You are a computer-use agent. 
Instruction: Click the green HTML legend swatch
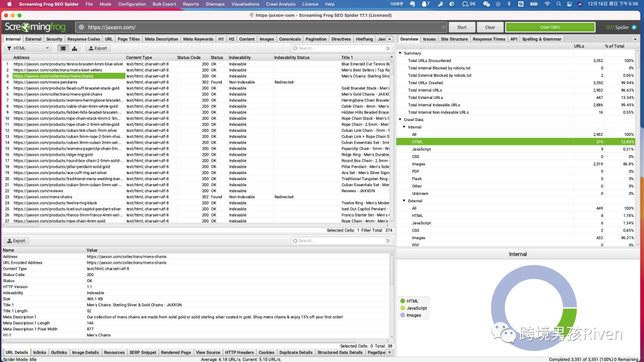tap(402, 301)
